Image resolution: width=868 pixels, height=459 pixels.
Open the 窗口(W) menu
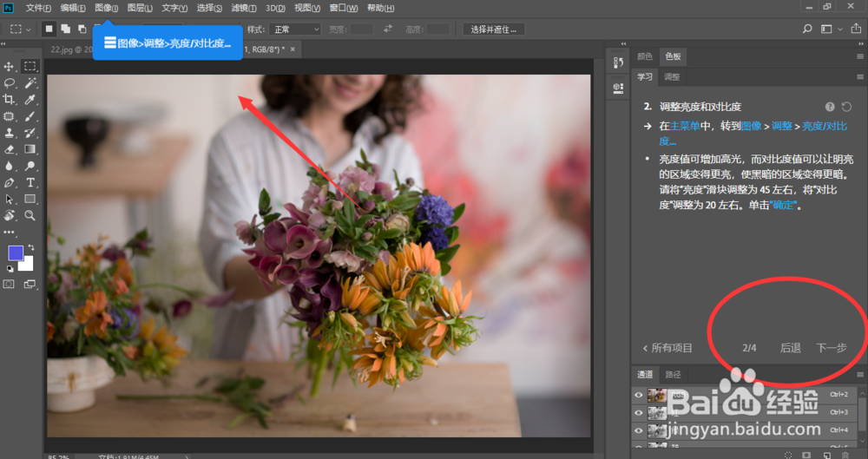(x=343, y=8)
